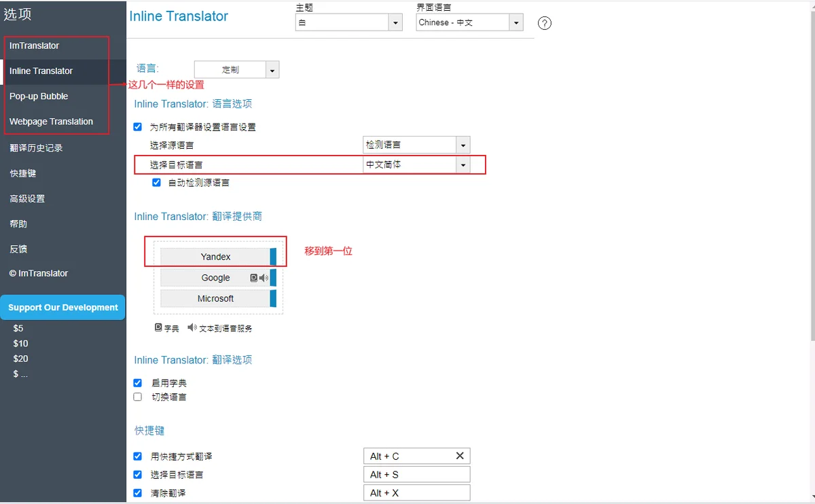Uncheck 自动检测源语言 checkbox
Image resolution: width=815 pixels, height=504 pixels.
click(x=157, y=183)
